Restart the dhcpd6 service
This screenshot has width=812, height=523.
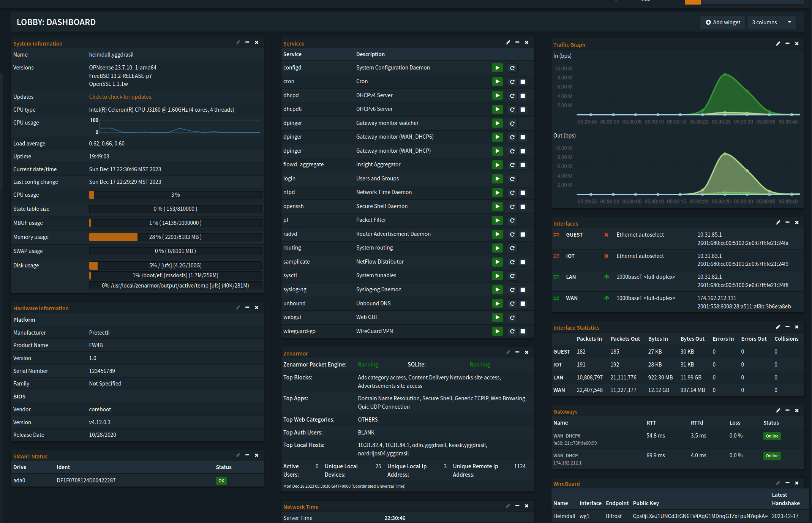512,109
